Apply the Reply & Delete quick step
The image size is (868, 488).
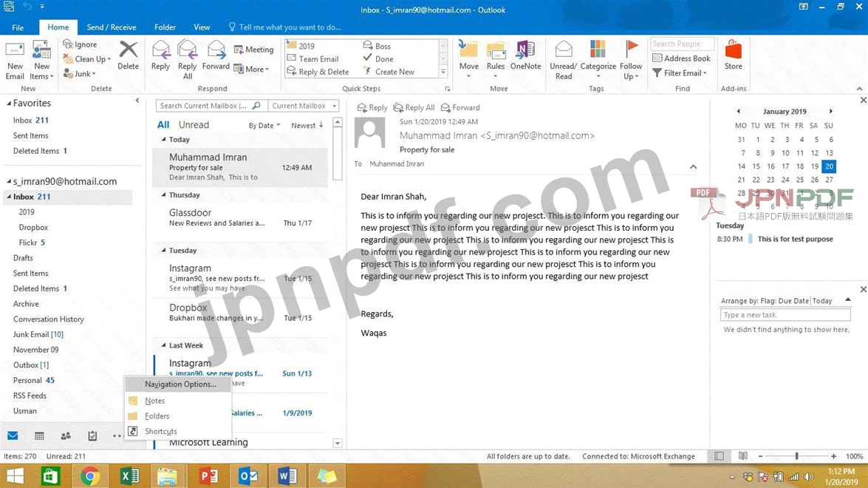coord(318,72)
